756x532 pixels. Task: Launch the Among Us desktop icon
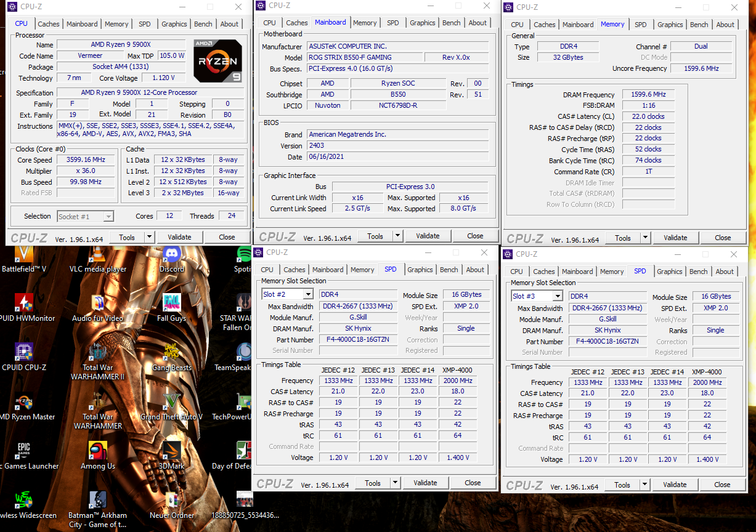[x=98, y=451]
